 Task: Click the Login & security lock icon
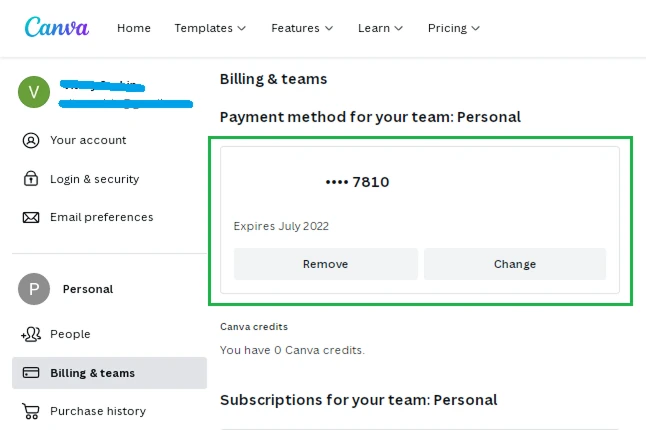pos(31,179)
